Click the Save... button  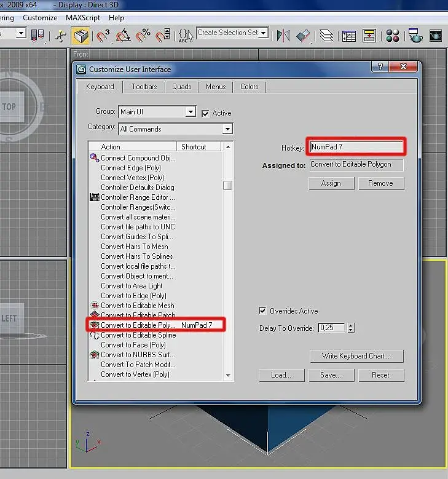331,375
